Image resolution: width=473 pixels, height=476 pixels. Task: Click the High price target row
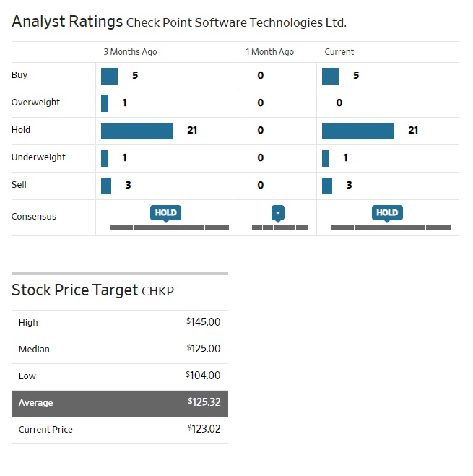(x=120, y=323)
